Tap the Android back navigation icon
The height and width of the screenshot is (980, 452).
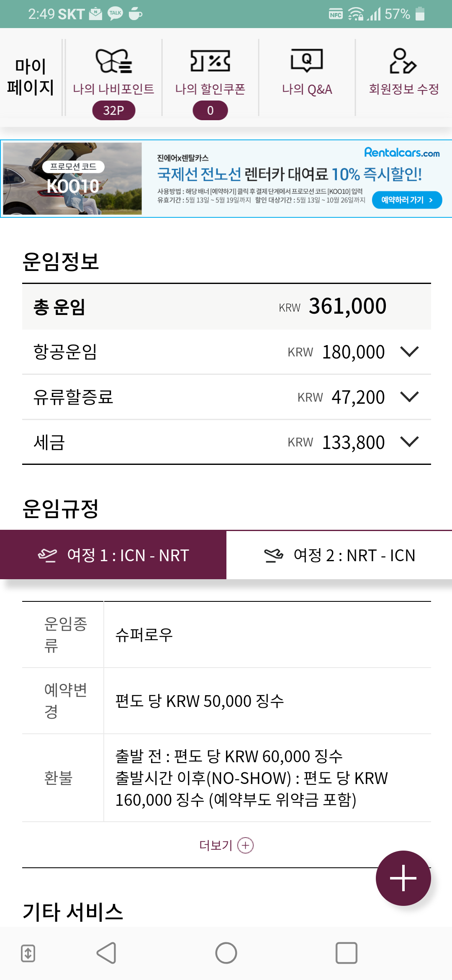pyautogui.click(x=107, y=953)
